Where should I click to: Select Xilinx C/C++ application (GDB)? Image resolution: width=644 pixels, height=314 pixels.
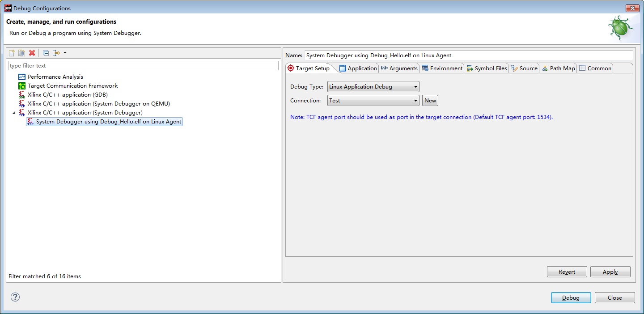(68, 95)
